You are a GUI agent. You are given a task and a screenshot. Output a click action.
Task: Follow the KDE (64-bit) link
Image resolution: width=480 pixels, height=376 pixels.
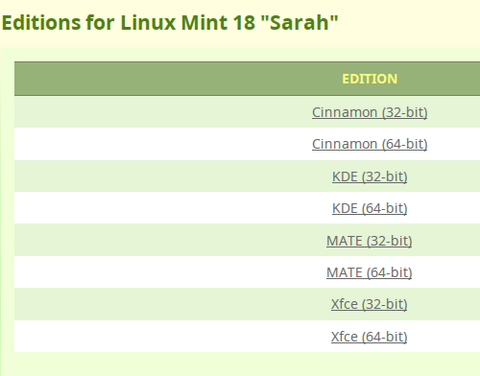[369, 208]
